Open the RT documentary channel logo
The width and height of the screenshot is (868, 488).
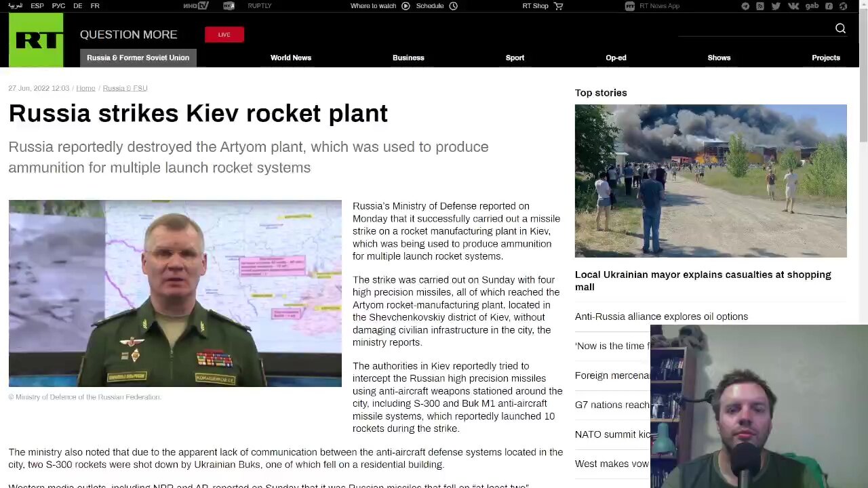pyautogui.click(x=229, y=5)
